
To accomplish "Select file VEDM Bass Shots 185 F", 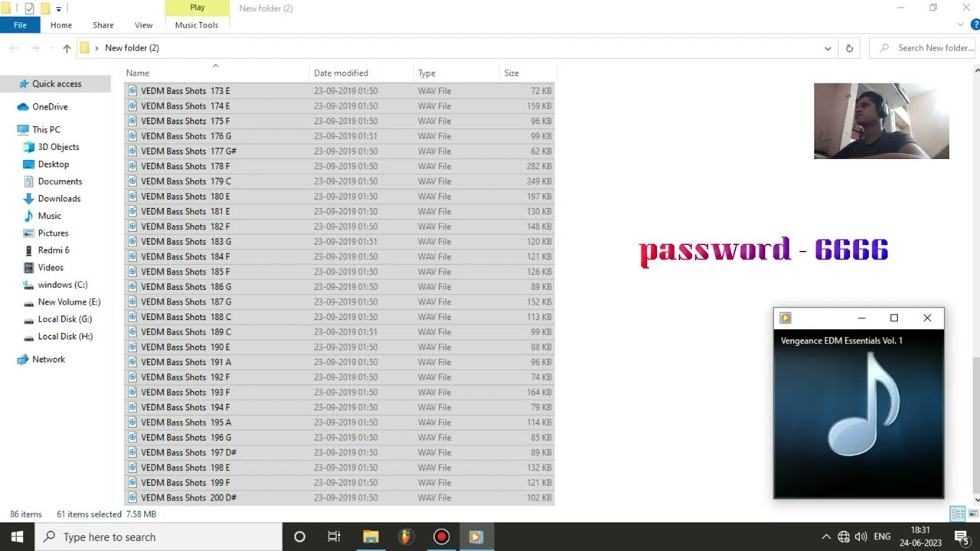I will [x=339, y=272].
